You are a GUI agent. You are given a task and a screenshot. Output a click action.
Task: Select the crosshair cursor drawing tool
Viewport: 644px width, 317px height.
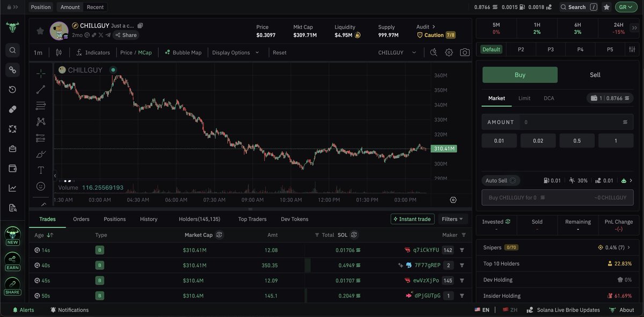tap(41, 74)
